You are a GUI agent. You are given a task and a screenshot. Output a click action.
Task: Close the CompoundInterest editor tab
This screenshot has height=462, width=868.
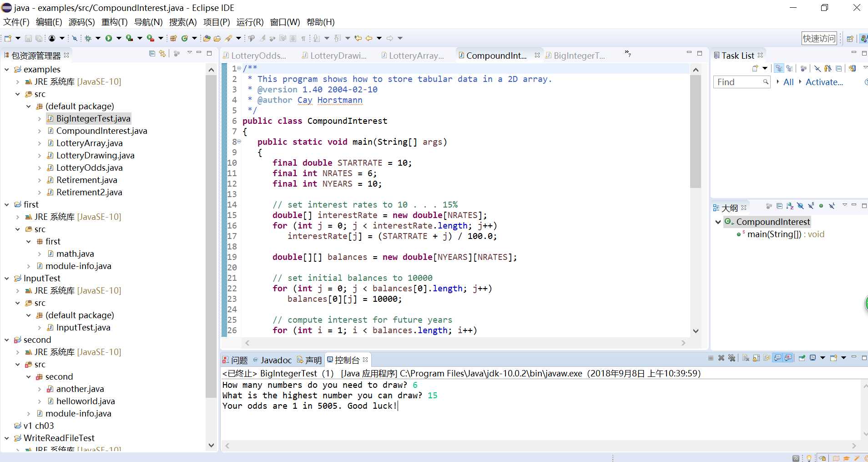tap(537, 55)
